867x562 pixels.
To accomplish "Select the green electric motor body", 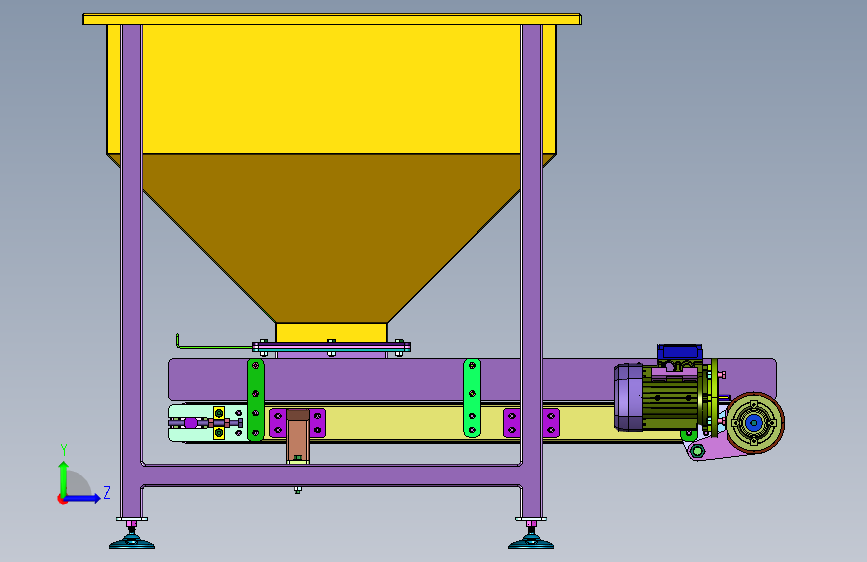I will (670, 403).
